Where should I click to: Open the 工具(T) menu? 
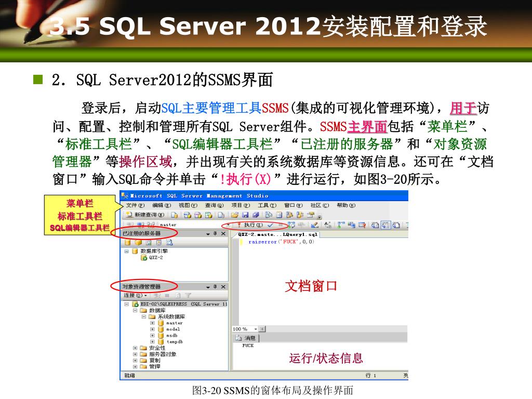coord(267,205)
